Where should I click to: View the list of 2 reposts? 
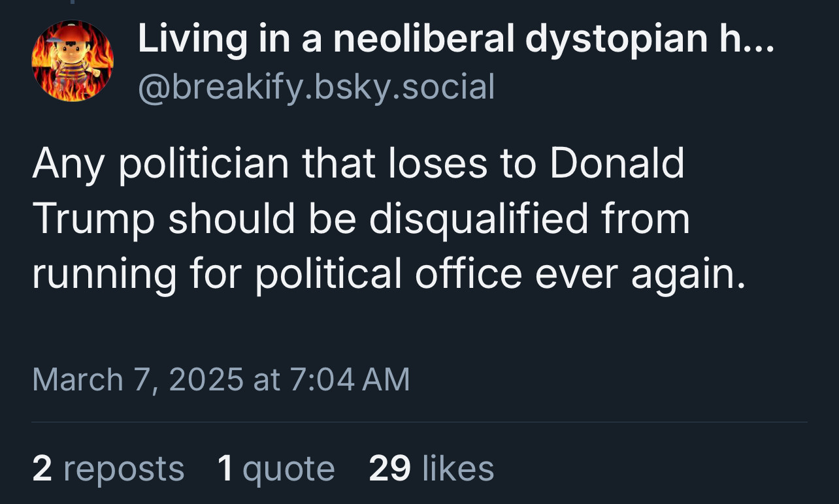[x=108, y=469]
